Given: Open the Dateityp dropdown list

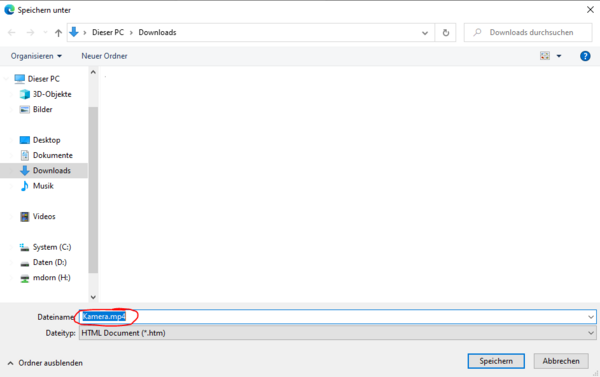Looking at the screenshot, I should [x=338, y=333].
